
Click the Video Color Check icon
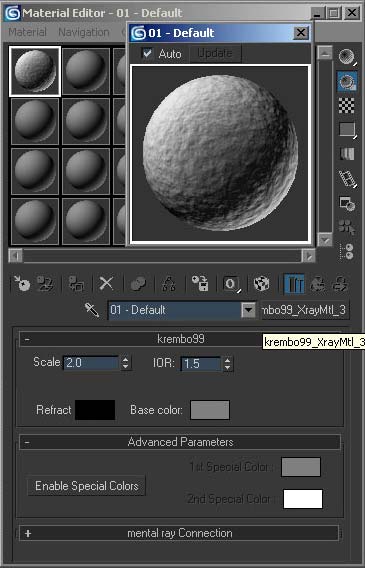click(347, 154)
